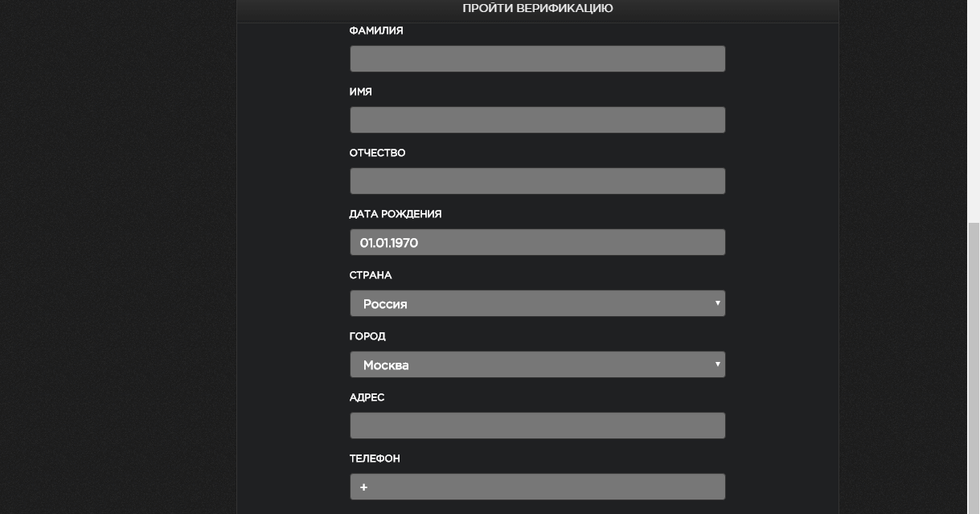Click the Город label text
This screenshot has width=980, height=514.
tap(367, 336)
